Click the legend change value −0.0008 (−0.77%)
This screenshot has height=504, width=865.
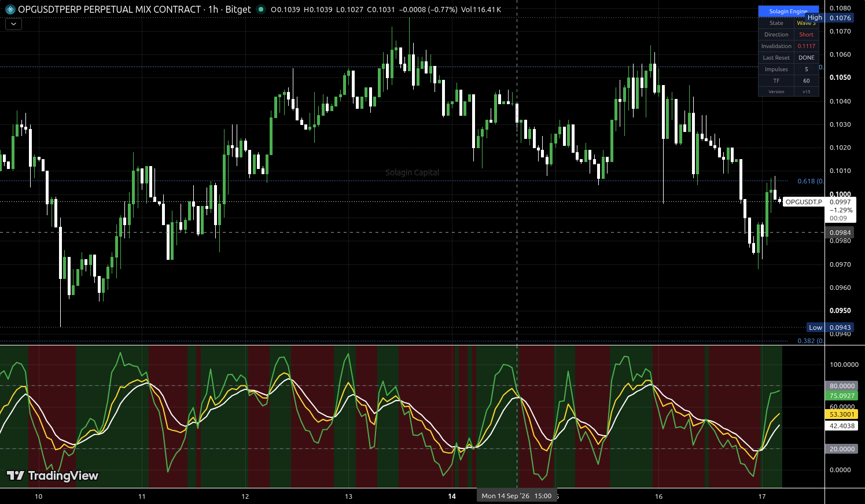point(428,9)
